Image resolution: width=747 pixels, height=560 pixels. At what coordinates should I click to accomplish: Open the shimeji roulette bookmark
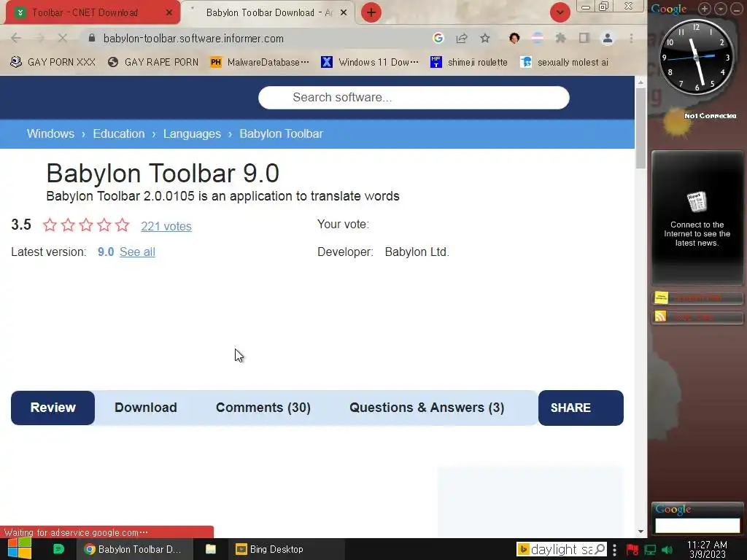(469, 62)
